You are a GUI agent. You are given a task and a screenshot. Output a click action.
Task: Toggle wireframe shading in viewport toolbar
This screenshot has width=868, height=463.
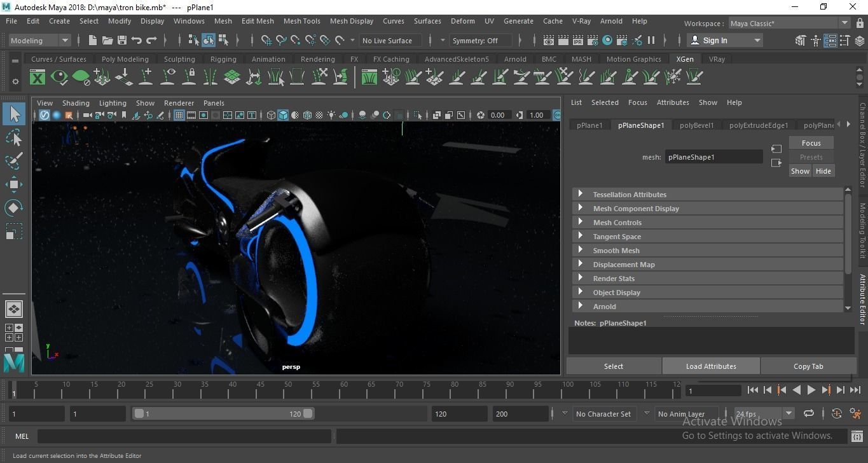[271, 115]
